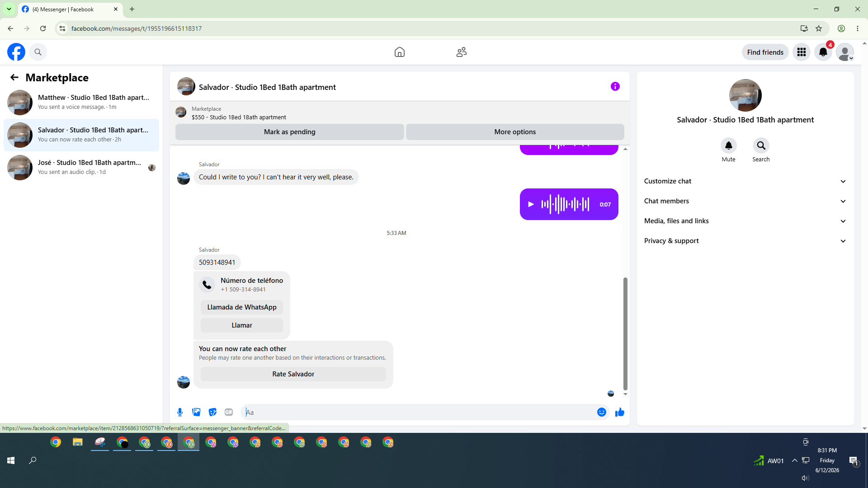
Task: Go back in browser history
Action: click(10, 28)
